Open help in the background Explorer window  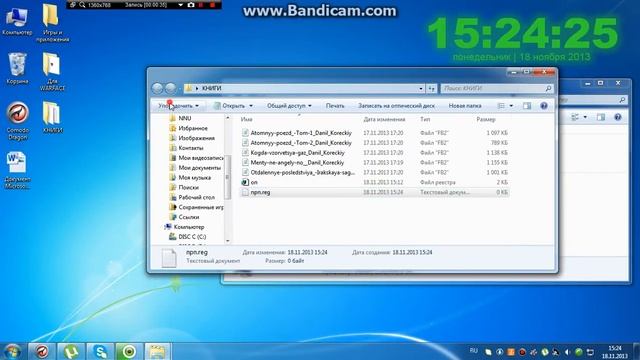coord(618,118)
